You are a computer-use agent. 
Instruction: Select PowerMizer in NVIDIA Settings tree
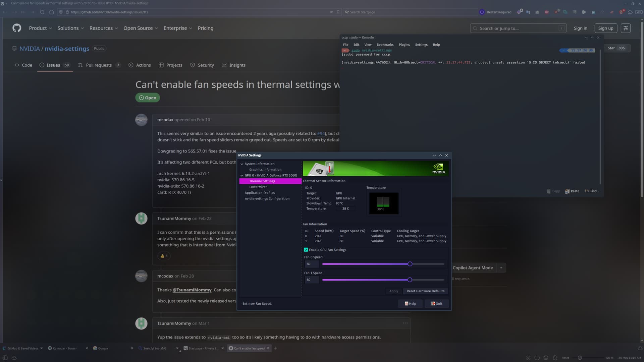tap(258, 187)
